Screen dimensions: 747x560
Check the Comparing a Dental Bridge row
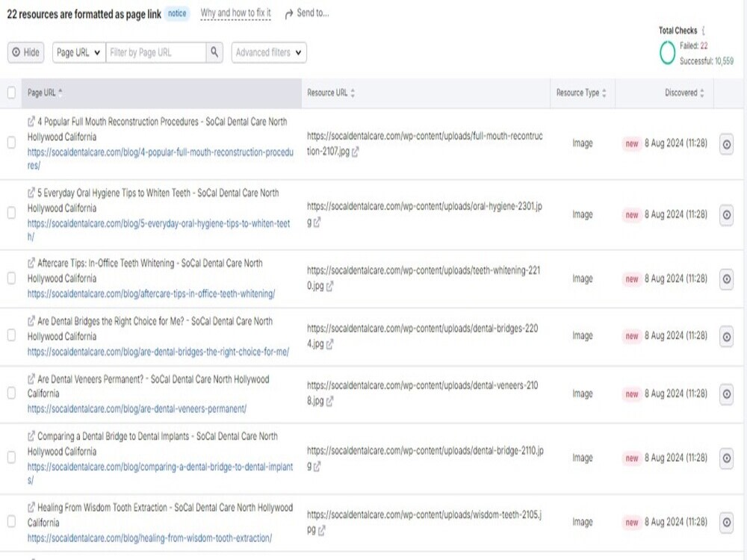(11, 457)
